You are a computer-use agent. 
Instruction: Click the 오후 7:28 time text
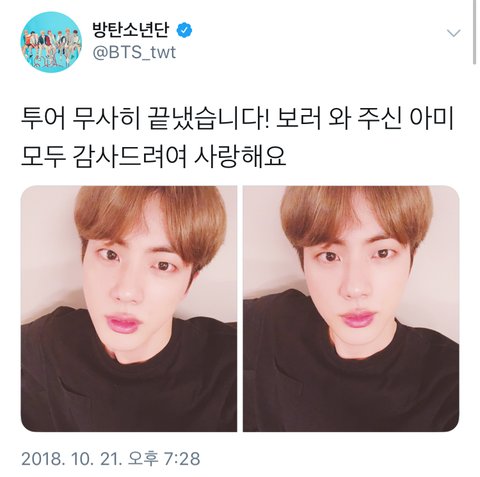[164, 459]
